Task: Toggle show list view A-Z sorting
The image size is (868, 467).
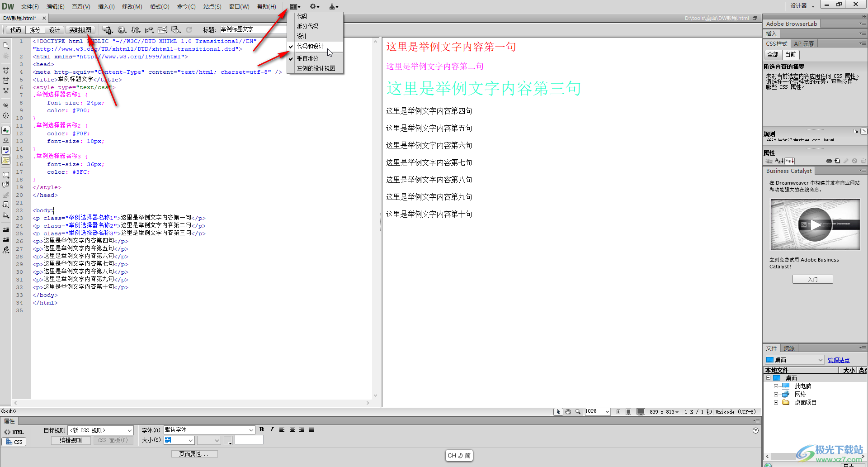Action: (779, 161)
